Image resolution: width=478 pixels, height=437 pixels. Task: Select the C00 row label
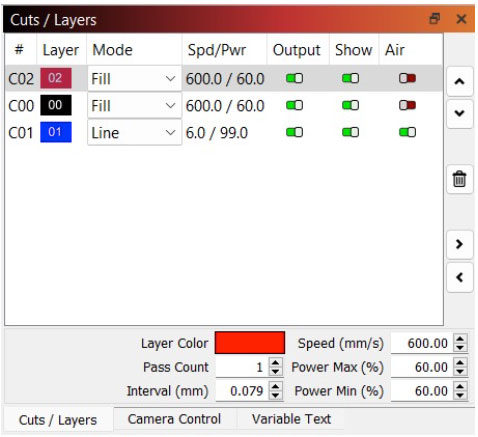point(21,106)
